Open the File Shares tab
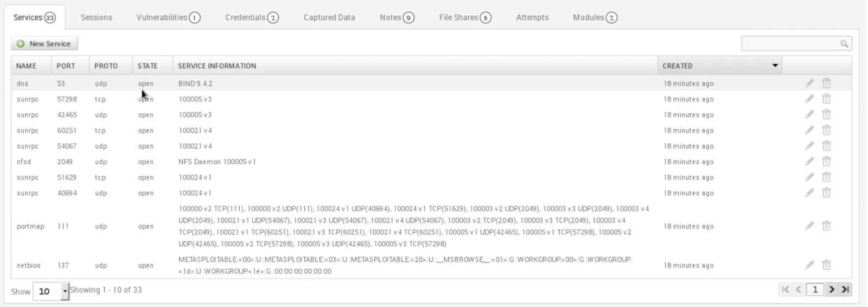This screenshot has width=868, height=307. (465, 17)
